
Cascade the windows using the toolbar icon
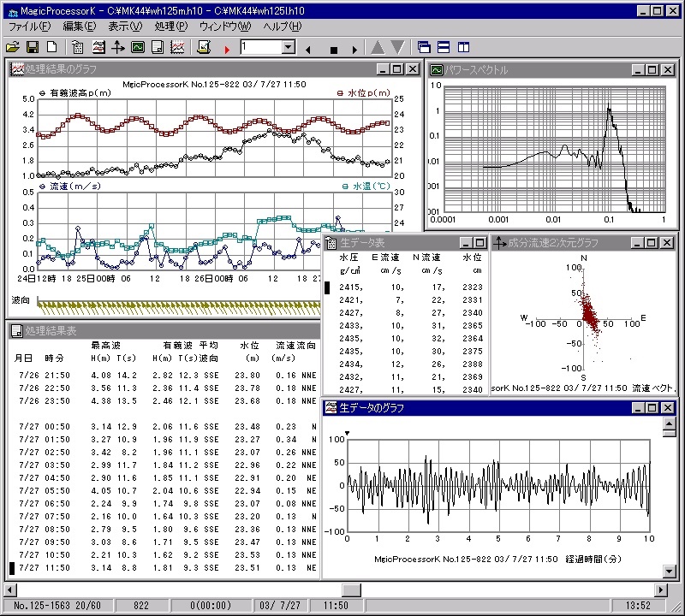(x=424, y=47)
